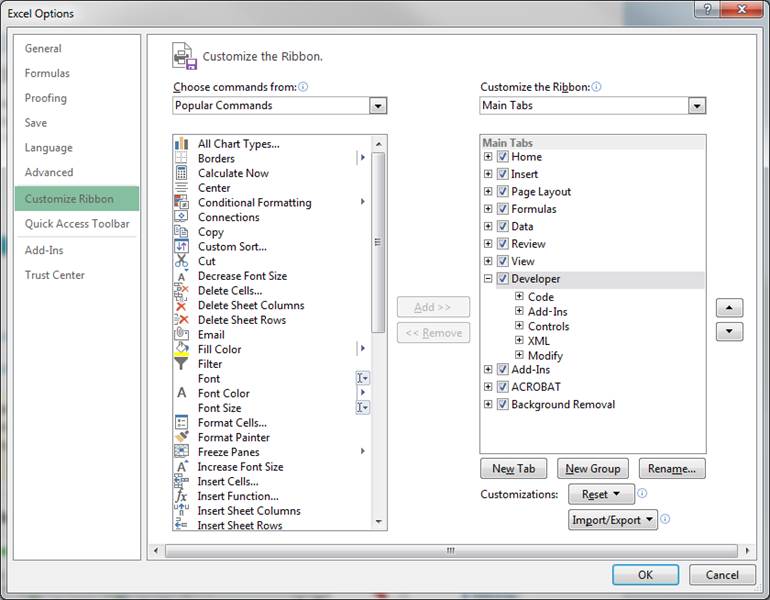
Task: Collapse the Developer tree node
Action: click(488, 279)
